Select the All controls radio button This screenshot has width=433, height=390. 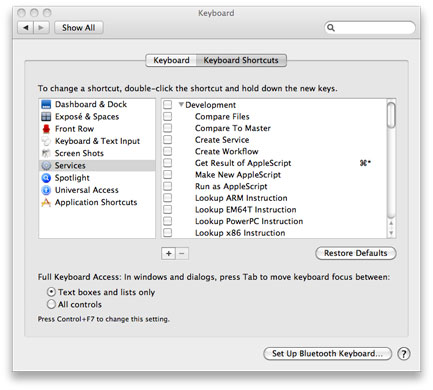(x=51, y=304)
